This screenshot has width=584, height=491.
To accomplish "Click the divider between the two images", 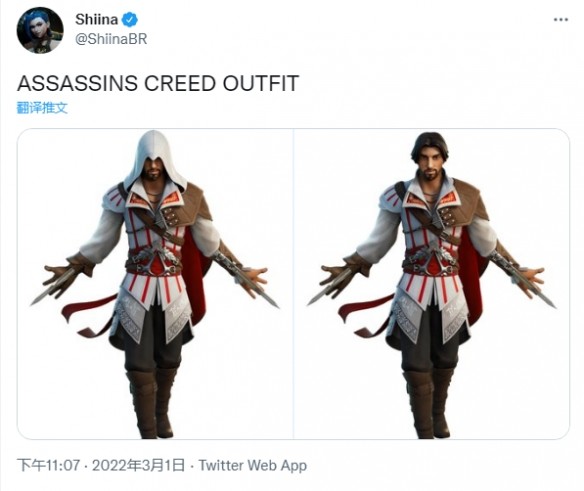I will [x=293, y=284].
